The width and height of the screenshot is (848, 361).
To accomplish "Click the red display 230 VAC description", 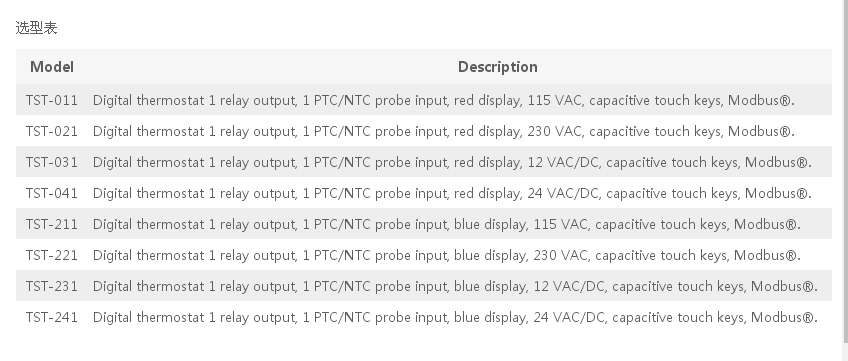I will 443,131.
